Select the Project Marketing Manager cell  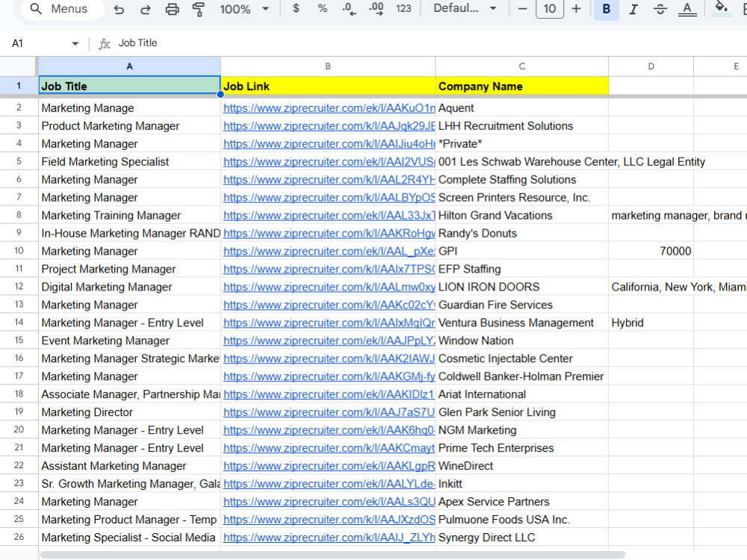(129, 269)
